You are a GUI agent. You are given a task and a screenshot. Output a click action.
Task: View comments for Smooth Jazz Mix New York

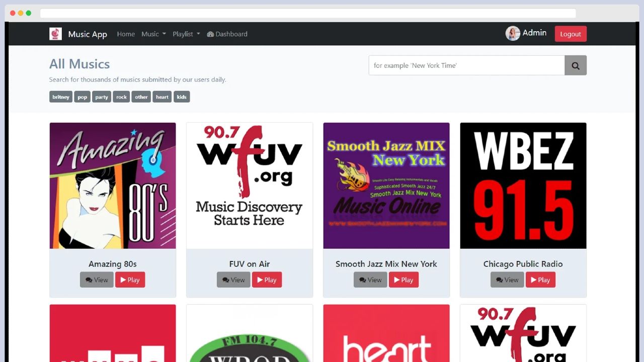point(370,280)
